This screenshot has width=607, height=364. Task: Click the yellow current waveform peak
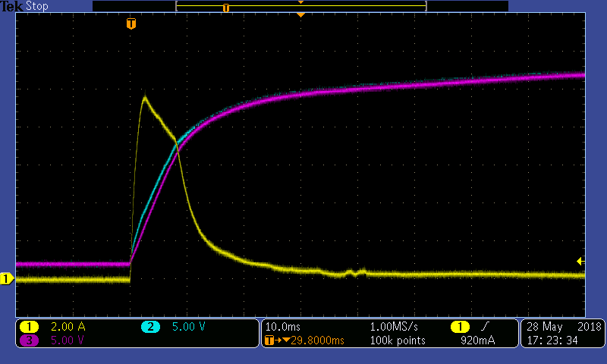point(145,97)
